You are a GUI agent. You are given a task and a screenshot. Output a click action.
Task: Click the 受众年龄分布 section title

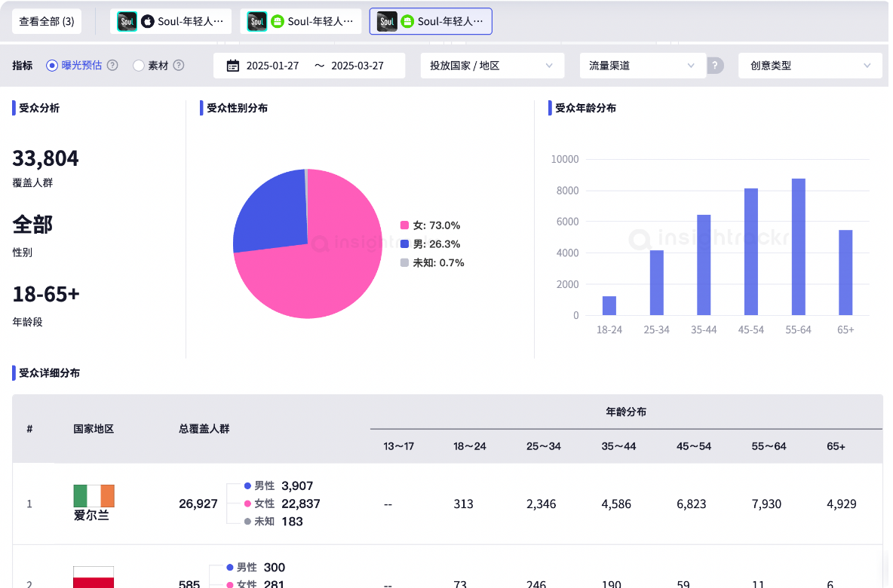(585, 108)
